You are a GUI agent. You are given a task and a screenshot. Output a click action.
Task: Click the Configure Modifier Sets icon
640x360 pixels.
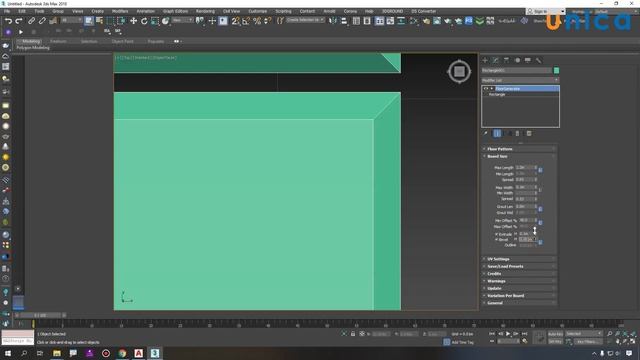[x=529, y=133]
